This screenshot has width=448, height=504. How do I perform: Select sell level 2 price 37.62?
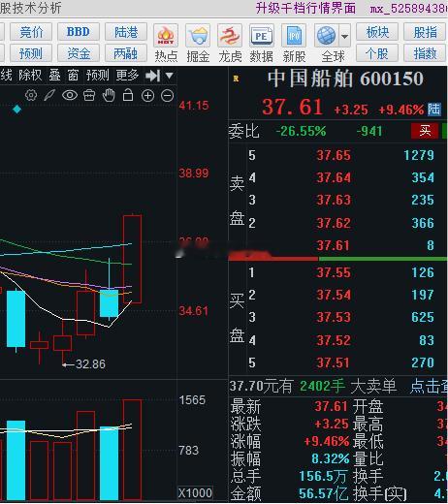[x=334, y=223]
